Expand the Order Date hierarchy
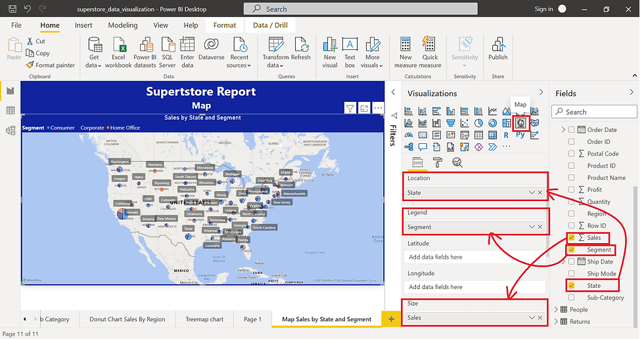 564,129
